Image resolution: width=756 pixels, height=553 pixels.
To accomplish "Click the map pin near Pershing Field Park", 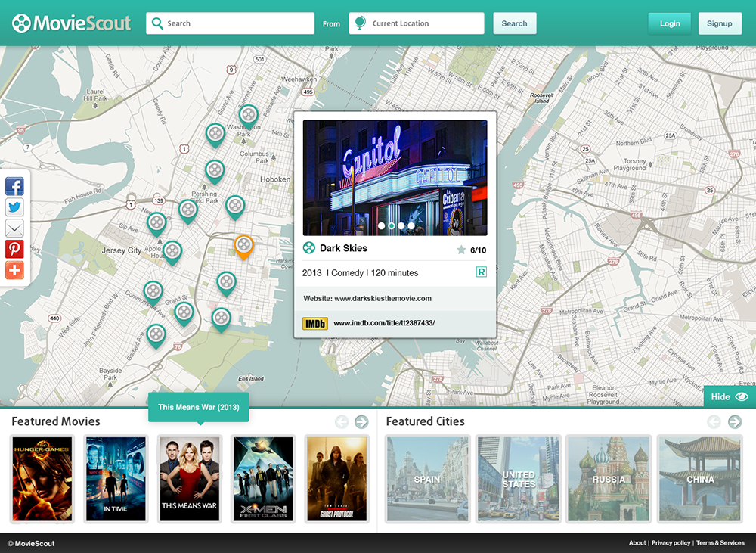I will [x=188, y=211].
